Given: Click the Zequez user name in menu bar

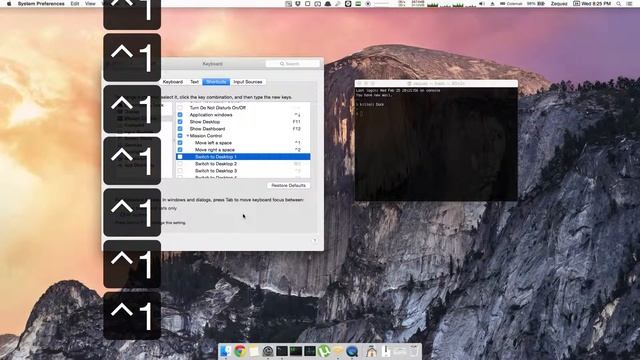Looking at the screenshot, I should click(x=559, y=4).
